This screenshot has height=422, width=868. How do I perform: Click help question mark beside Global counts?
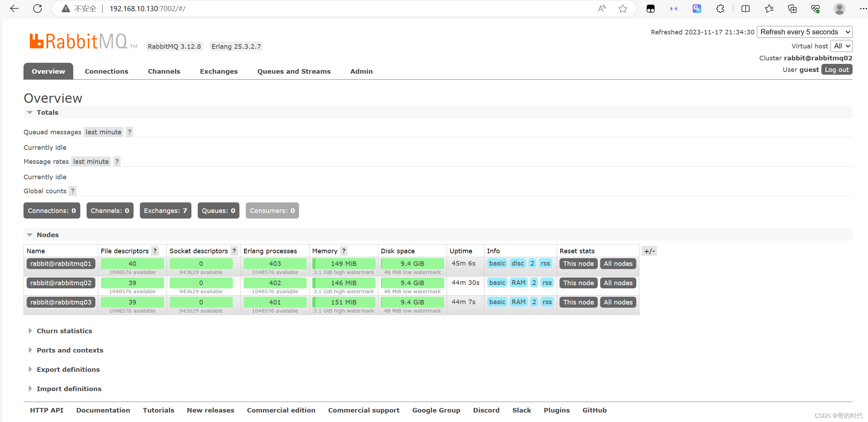(73, 191)
